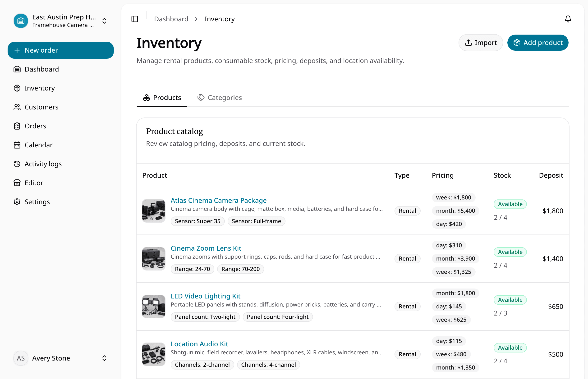Open Atlas Cinema Camera Package link

coord(219,200)
